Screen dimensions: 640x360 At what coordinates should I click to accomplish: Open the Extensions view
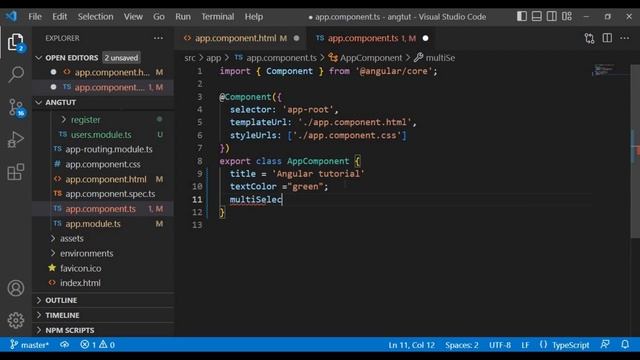(x=16, y=172)
